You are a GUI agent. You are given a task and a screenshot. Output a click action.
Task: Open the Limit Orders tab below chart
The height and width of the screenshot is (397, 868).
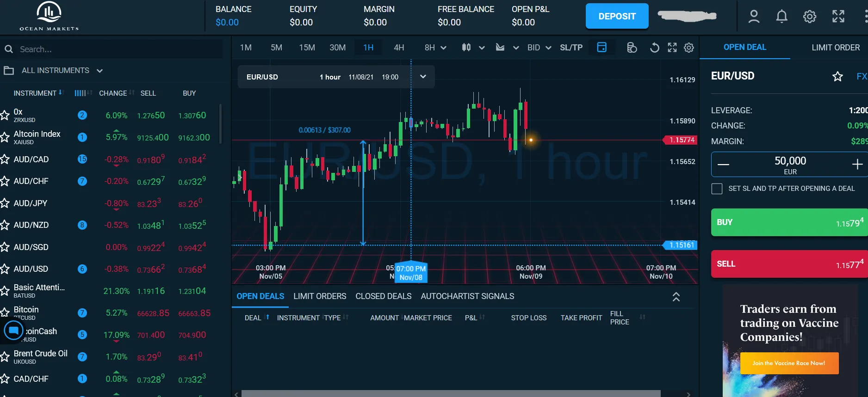[x=320, y=296]
